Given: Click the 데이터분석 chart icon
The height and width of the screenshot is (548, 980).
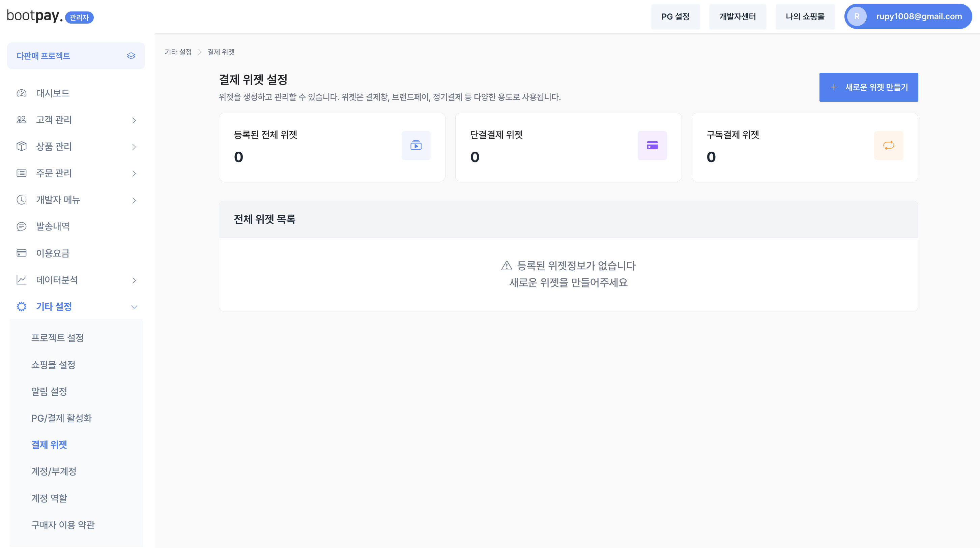Looking at the screenshot, I should 21,280.
